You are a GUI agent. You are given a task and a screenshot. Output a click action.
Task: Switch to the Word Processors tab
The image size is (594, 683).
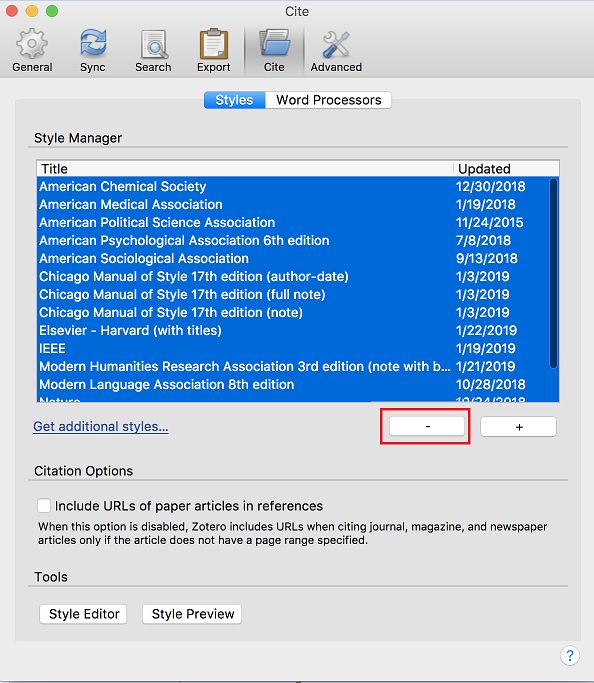[x=328, y=100]
